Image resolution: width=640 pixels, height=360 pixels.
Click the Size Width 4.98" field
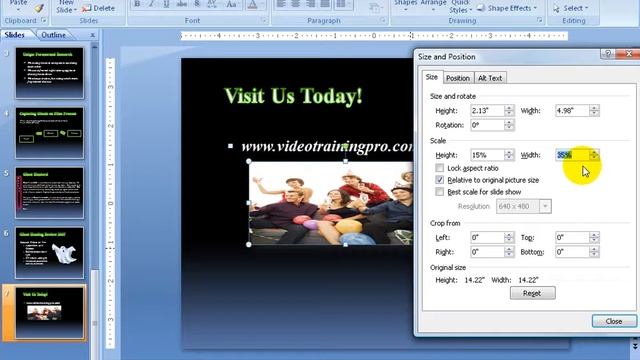[x=572, y=111]
